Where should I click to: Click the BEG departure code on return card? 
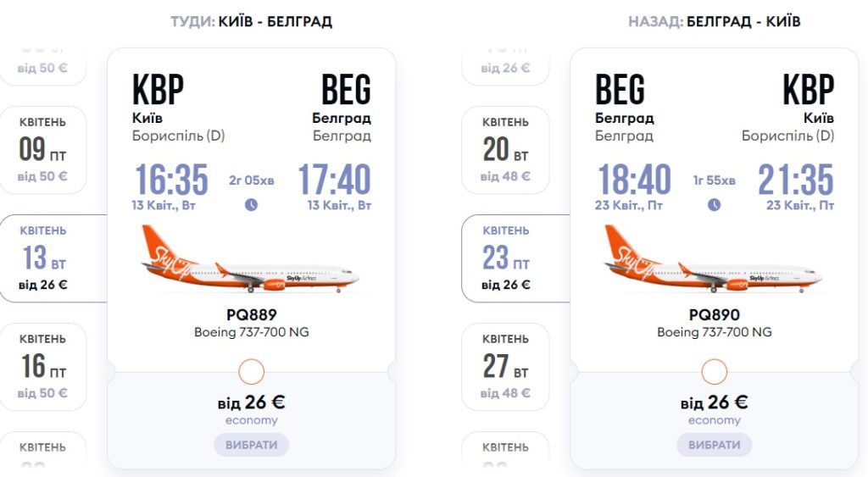tap(620, 90)
